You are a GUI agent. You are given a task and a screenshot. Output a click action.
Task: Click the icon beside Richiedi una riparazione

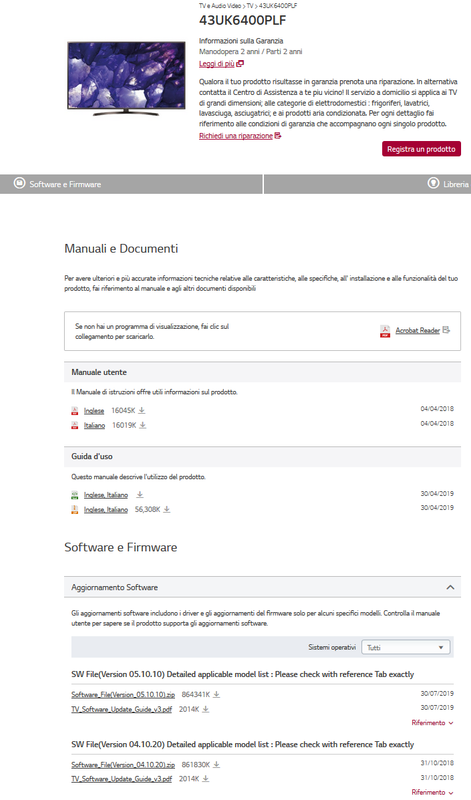(x=278, y=136)
